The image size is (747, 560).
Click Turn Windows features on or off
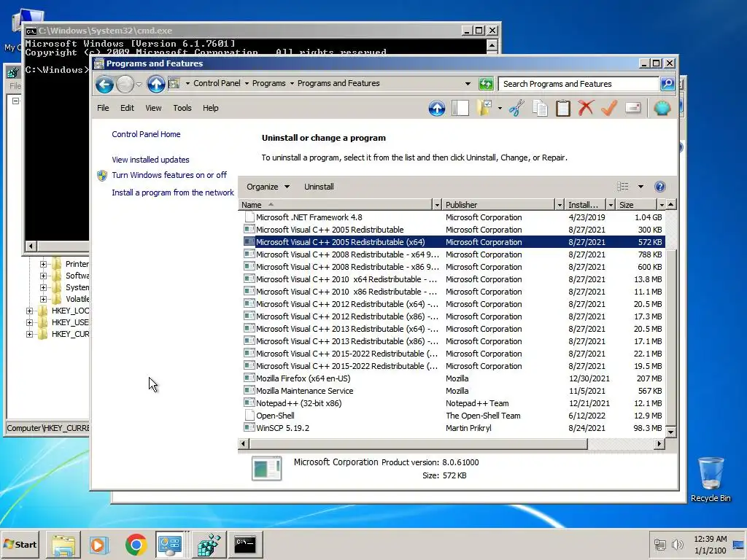click(x=169, y=175)
